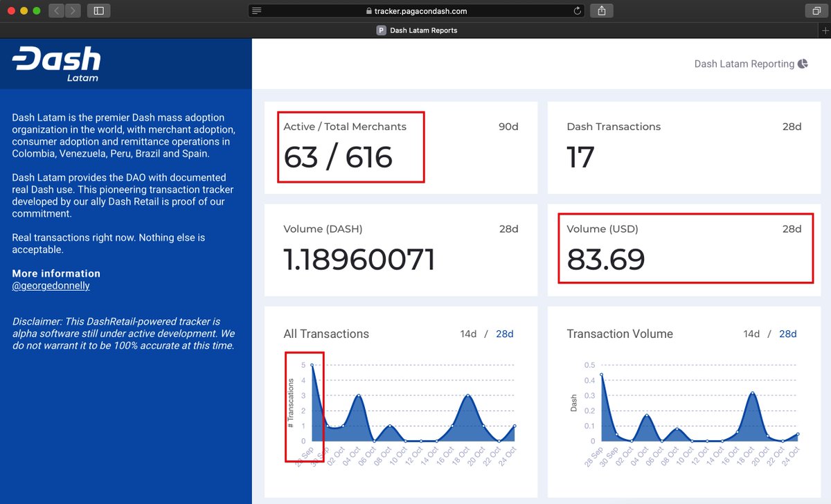Viewport: 831px width, 504px height.
Task: Reload page with refresh icon
Action: click(578, 11)
